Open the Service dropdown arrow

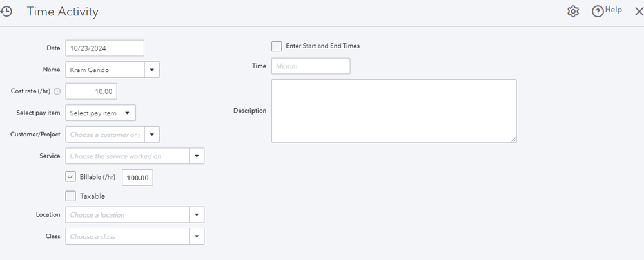click(x=197, y=156)
